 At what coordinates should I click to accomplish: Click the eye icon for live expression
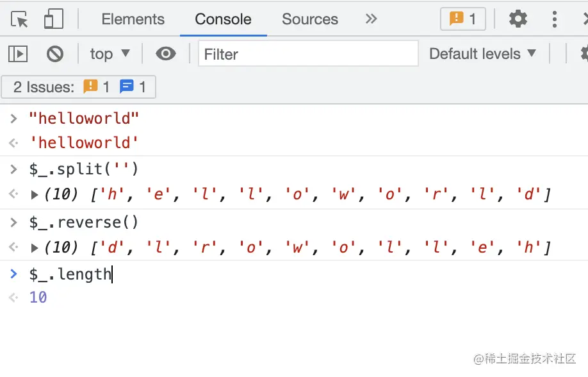[166, 54]
